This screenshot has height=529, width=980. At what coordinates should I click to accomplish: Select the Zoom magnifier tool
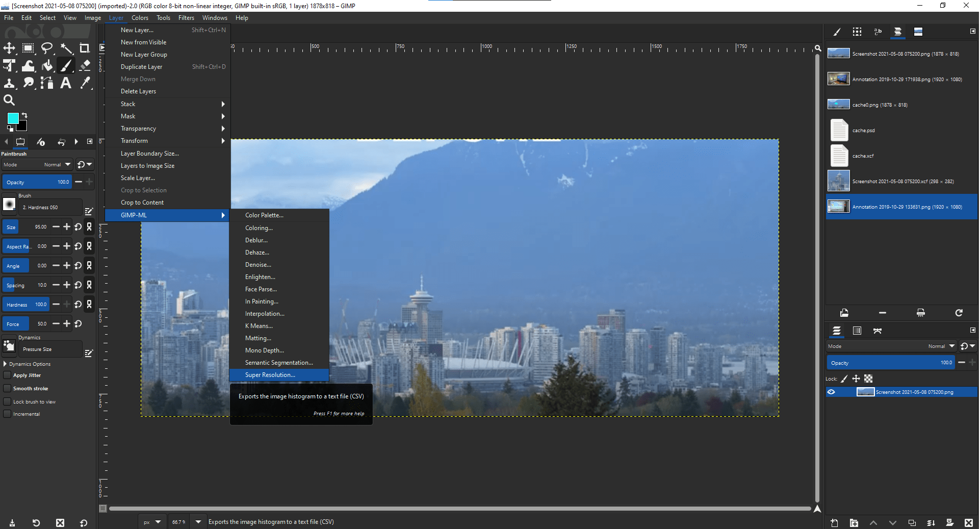tap(9, 100)
